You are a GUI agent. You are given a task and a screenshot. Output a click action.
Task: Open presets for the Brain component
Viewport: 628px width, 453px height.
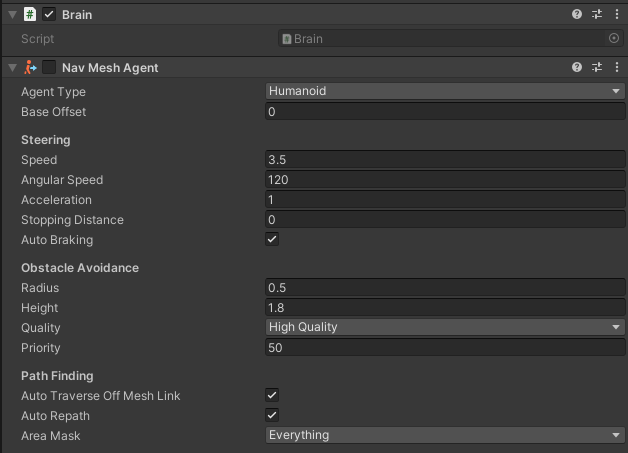pos(597,14)
